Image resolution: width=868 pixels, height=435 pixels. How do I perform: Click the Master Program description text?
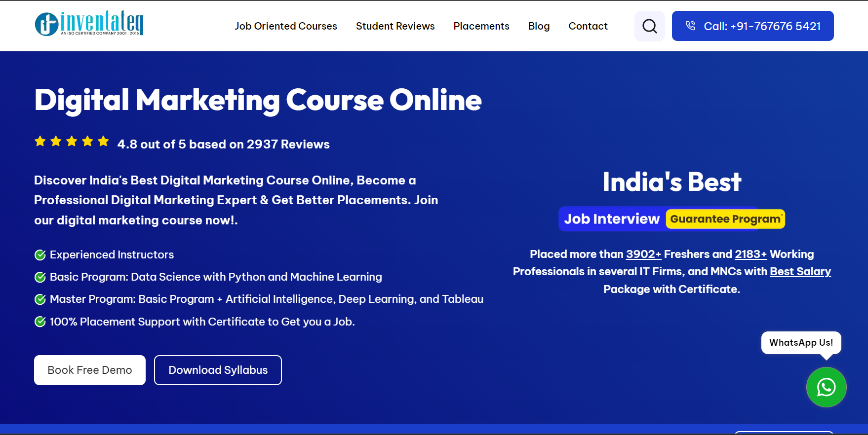[267, 299]
